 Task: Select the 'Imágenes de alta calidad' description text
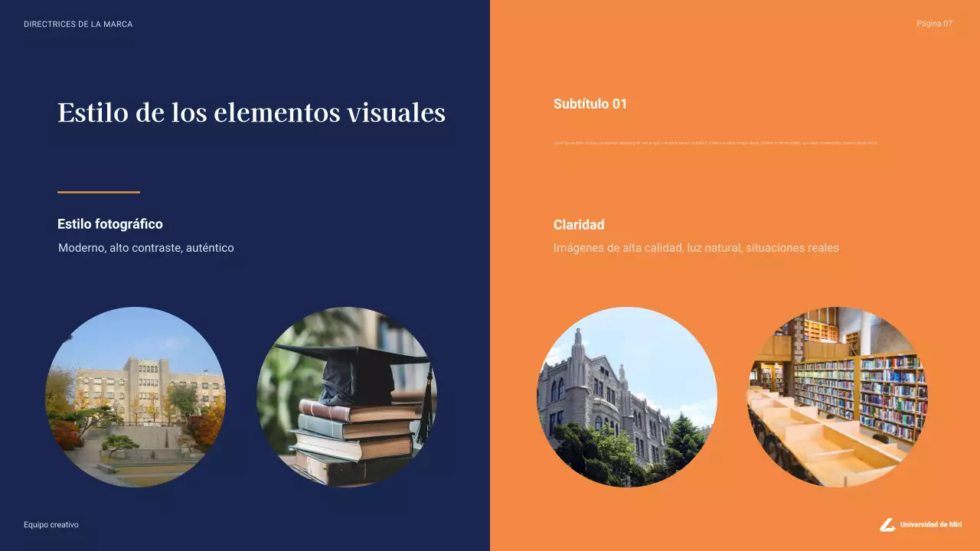coord(696,248)
